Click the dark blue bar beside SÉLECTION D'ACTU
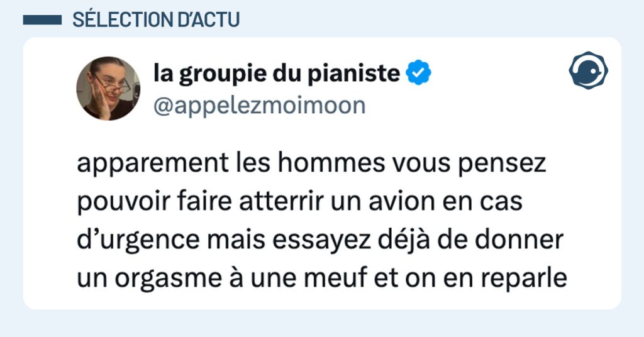This screenshot has width=644, height=337. coord(42,20)
